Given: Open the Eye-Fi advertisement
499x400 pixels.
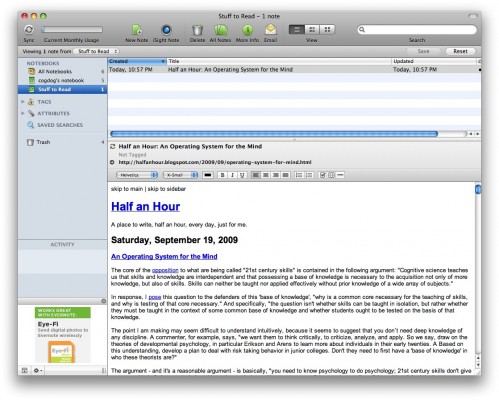Looking at the screenshot, I should coord(63,335).
